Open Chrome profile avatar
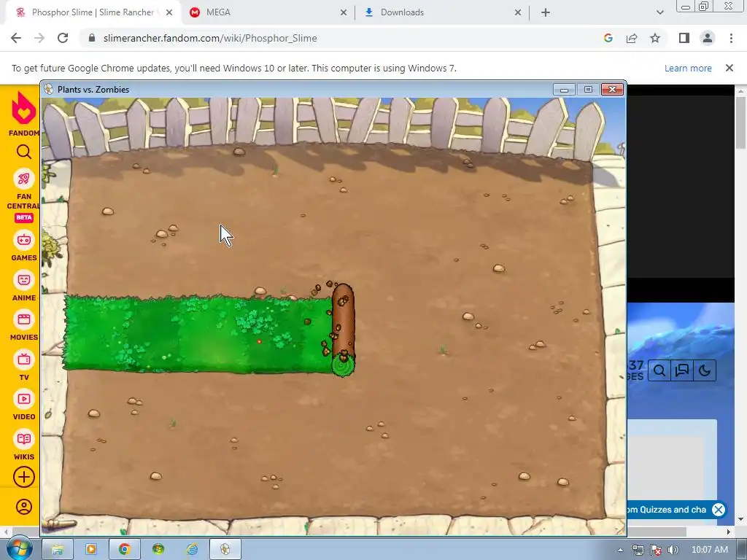Viewport: 747px width, 560px height. tap(708, 38)
